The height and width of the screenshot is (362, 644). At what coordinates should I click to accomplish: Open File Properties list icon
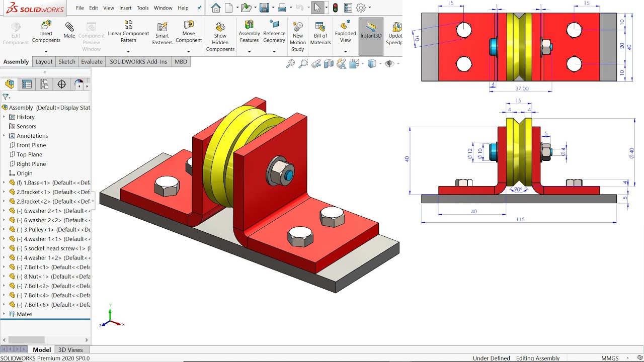click(348, 8)
